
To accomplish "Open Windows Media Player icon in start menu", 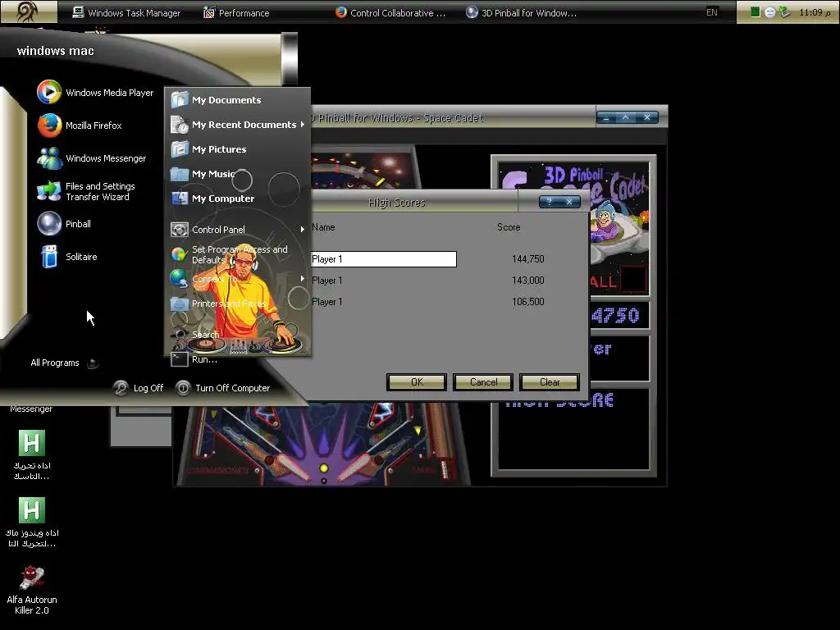I will 49,92.
